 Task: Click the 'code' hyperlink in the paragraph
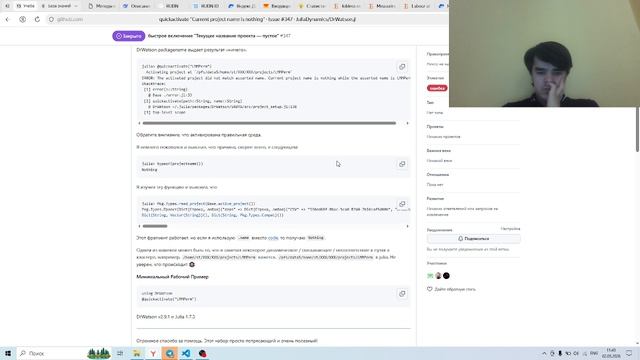[273, 238]
